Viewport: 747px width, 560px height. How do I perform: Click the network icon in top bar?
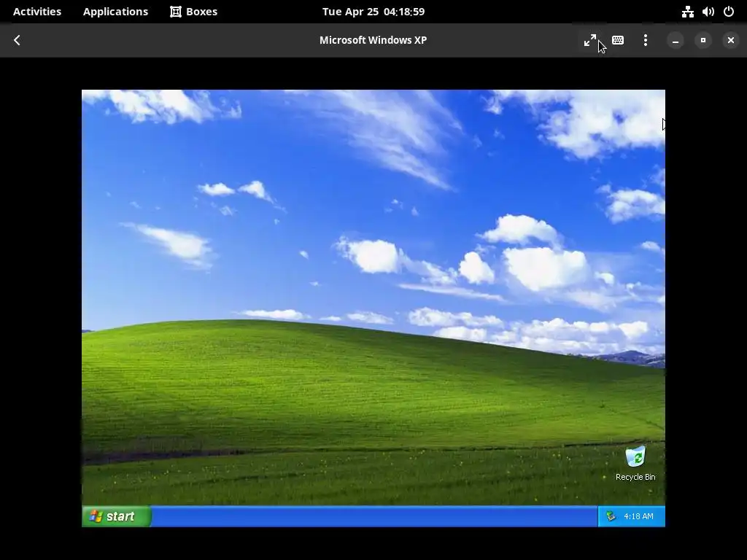click(x=687, y=12)
